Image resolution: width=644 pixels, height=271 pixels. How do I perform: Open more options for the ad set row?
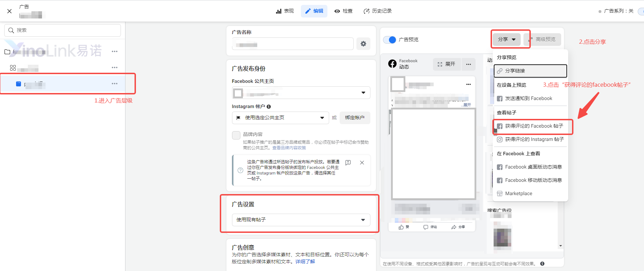coord(115,67)
